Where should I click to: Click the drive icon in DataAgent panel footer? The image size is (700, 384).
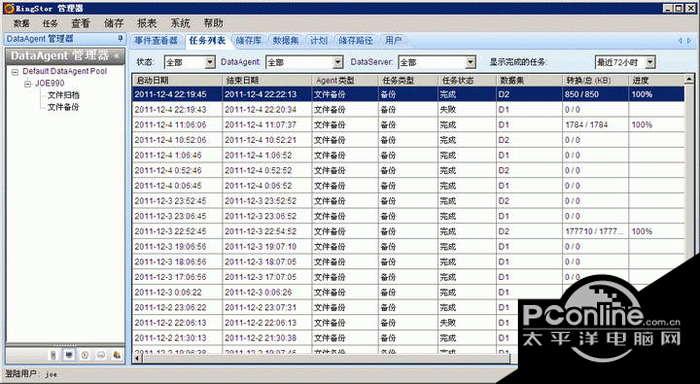point(101,355)
